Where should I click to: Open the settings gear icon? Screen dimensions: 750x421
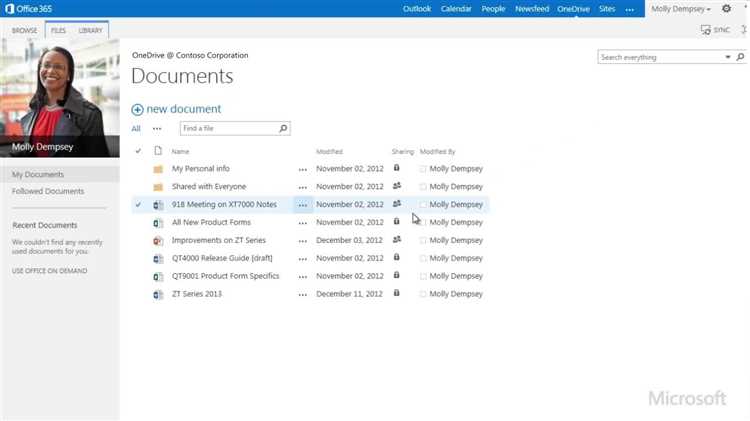click(727, 9)
